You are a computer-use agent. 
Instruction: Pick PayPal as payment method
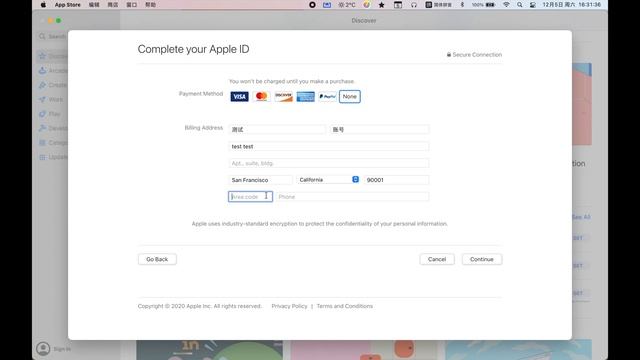click(327, 96)
